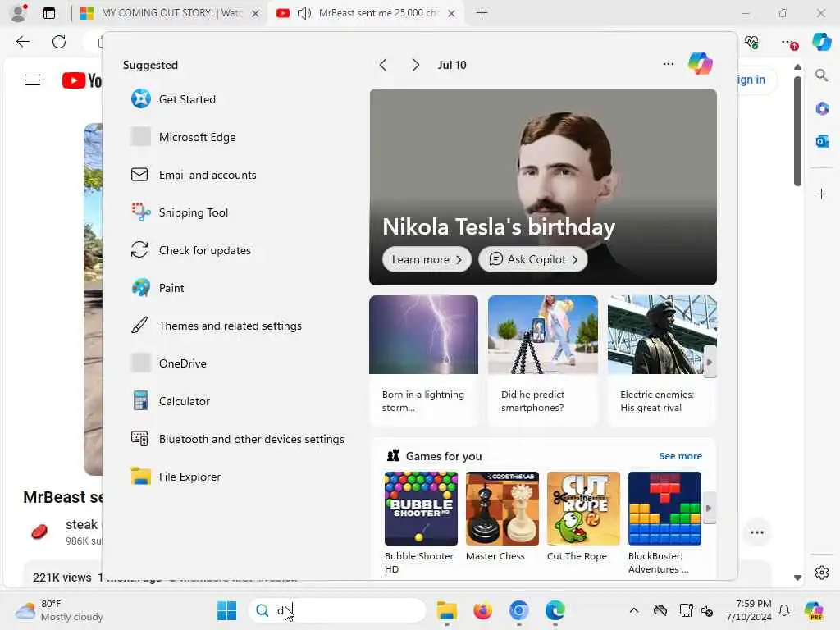Click the taskbar search input field

[x=337, y=610]
